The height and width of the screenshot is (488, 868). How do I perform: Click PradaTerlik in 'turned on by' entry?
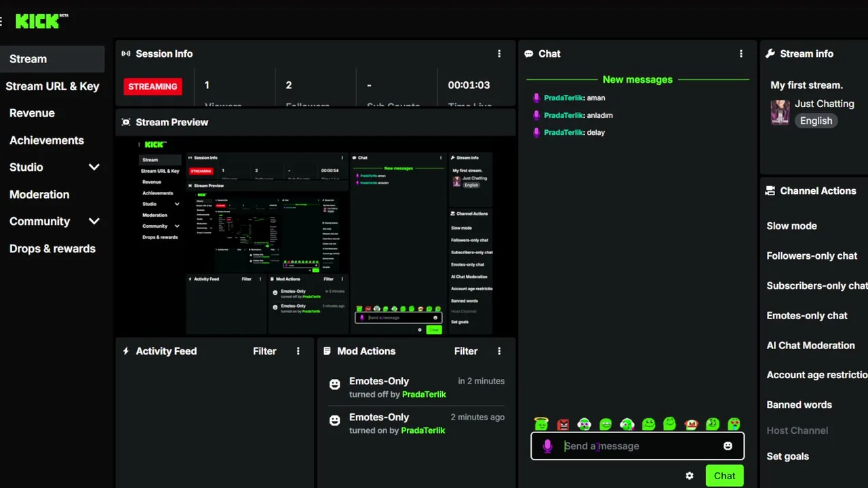pos(423,430)
